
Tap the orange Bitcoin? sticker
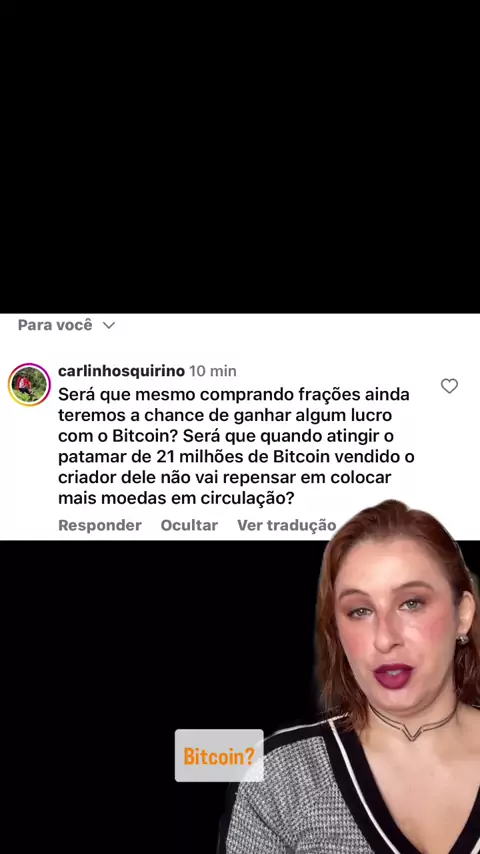click(x=219, y=755)
